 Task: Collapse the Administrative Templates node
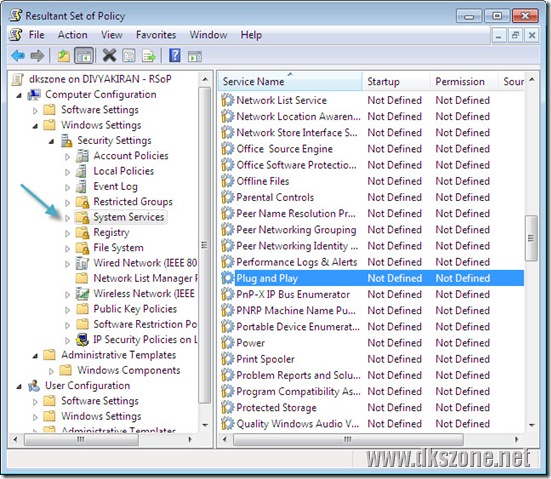(35, 356)
